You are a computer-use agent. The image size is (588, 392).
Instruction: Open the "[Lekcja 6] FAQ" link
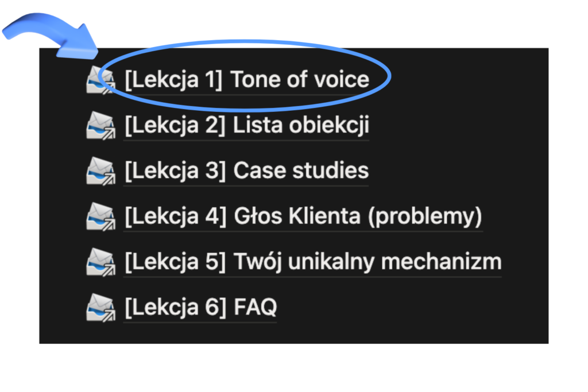coord(200,308)
